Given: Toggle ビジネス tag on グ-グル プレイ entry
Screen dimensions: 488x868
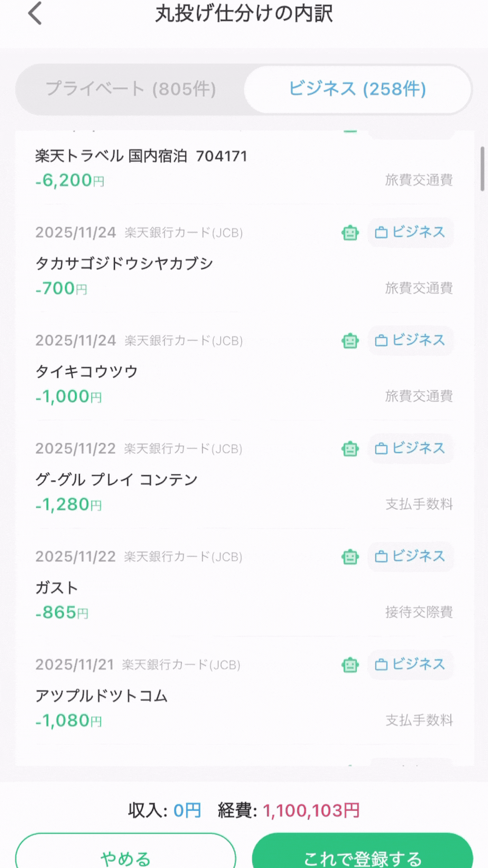Looking at the screenshot, I should click(410, 448).
